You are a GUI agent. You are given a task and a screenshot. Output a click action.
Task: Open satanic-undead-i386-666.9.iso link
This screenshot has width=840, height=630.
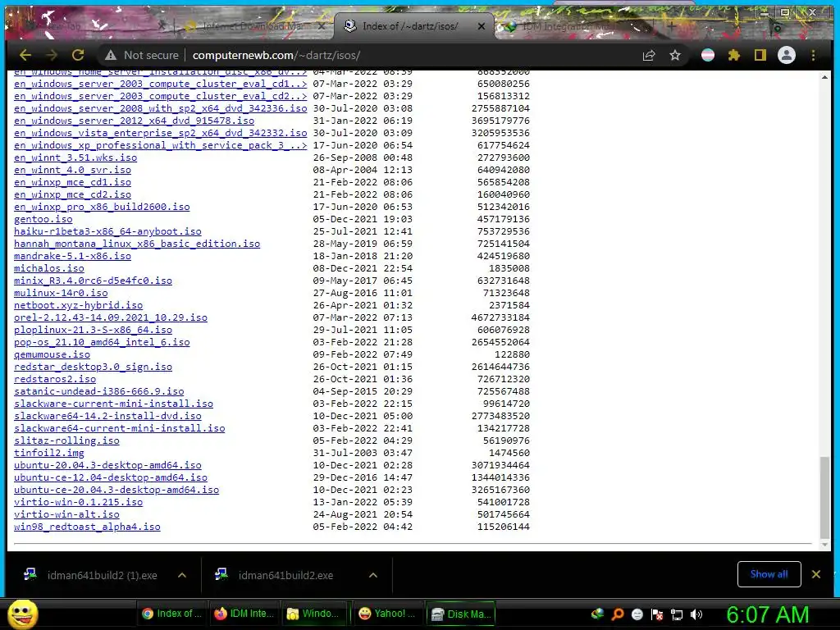(99, 391)
